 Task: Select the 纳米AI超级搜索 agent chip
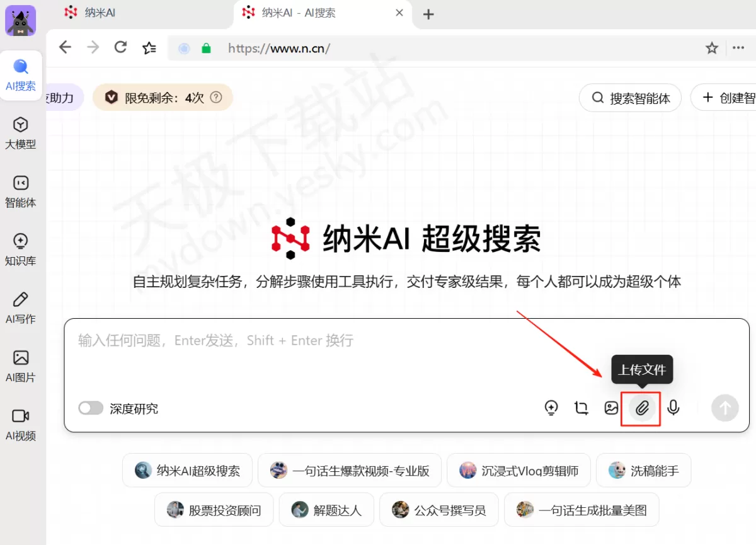tap(187, 471)
